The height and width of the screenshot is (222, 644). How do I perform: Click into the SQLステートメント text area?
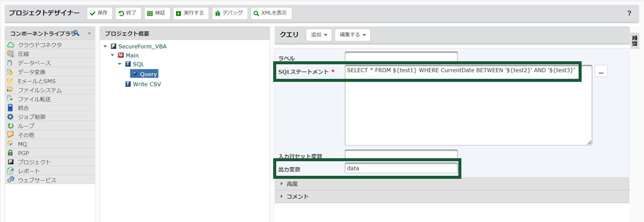click(x=468, y=105)
